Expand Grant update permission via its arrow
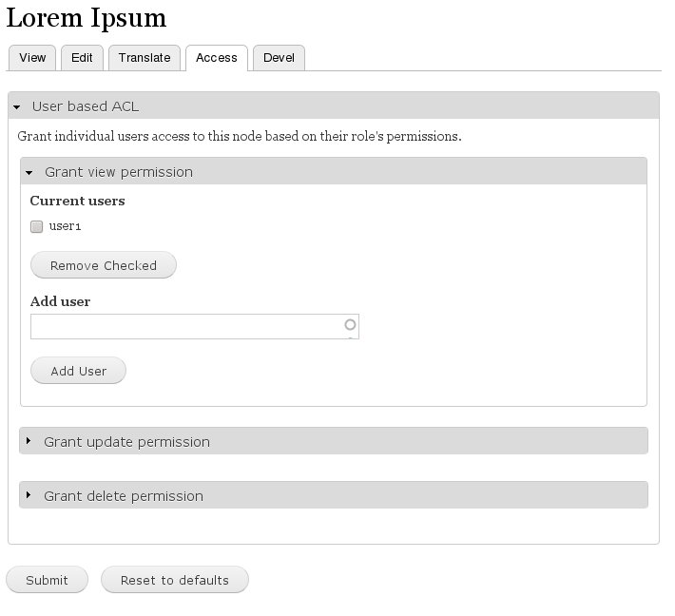Viewport: 675px width, 616px height. [29, 440]
